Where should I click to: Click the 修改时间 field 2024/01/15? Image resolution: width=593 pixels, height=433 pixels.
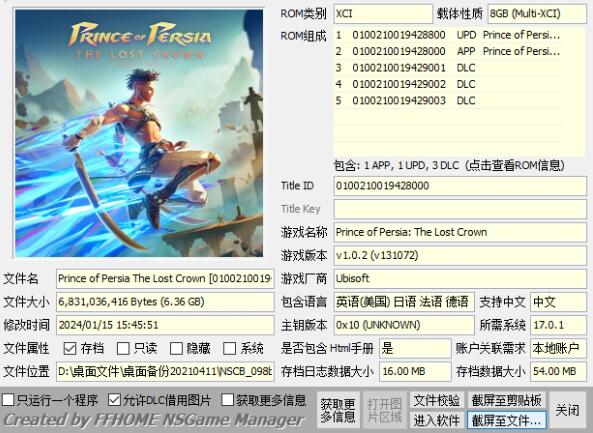tap(165, 325)
